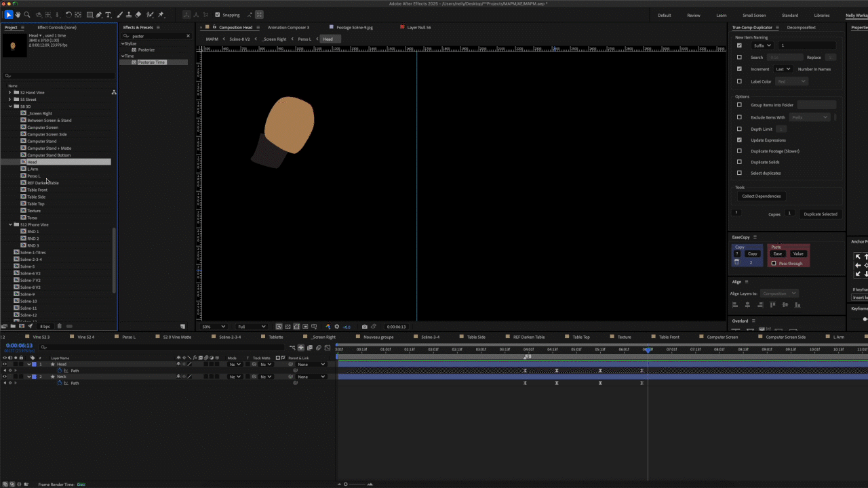
Task: Navigate to Perso L in comp breadcrumb
Action: coord(304,39)
